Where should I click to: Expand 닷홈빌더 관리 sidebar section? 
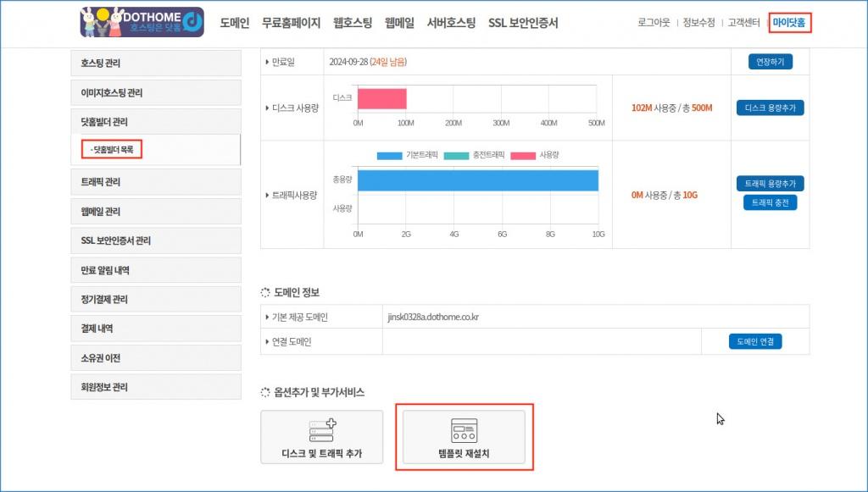(156, 122)
